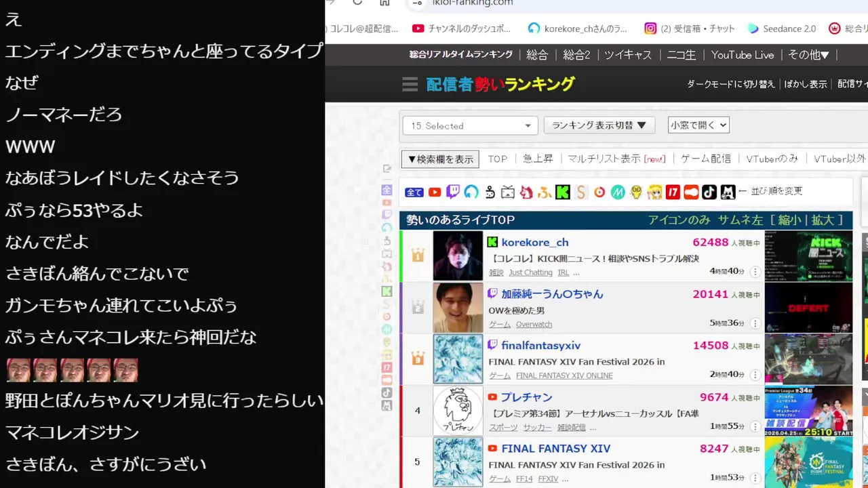The width and height of the screenshot is (868, 488).
Task: Open ランキング表示切替 dropdown
Action: pos(599,125)
